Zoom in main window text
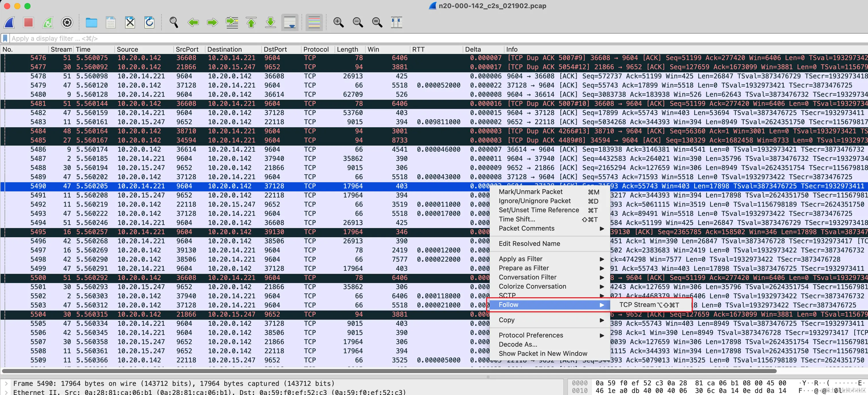The image size is (868, 395). (338, 23)
